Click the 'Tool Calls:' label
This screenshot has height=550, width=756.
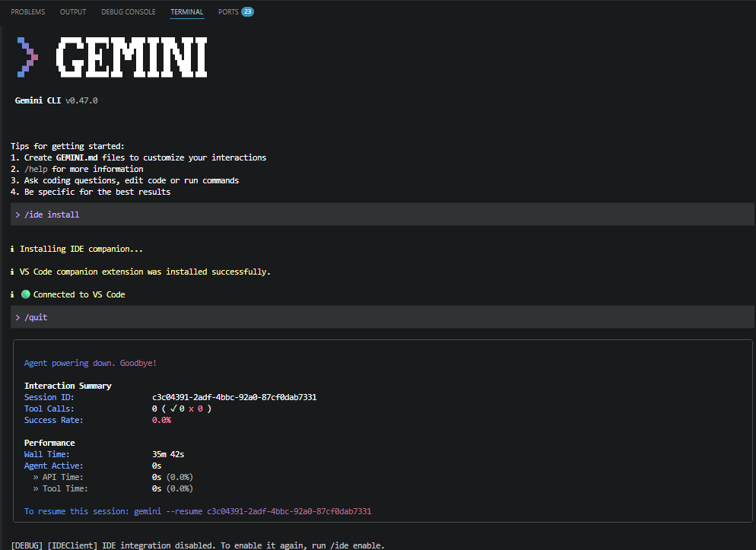[x=49, y=409]
